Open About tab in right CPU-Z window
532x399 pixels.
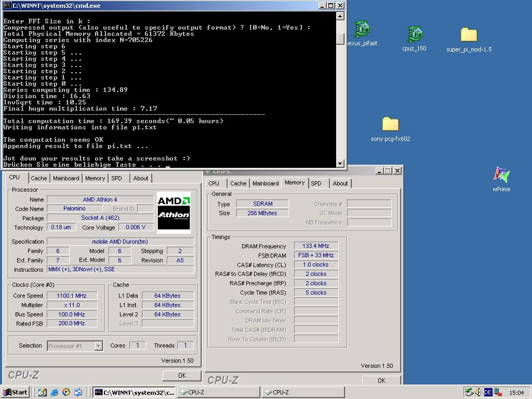(340, 183)
